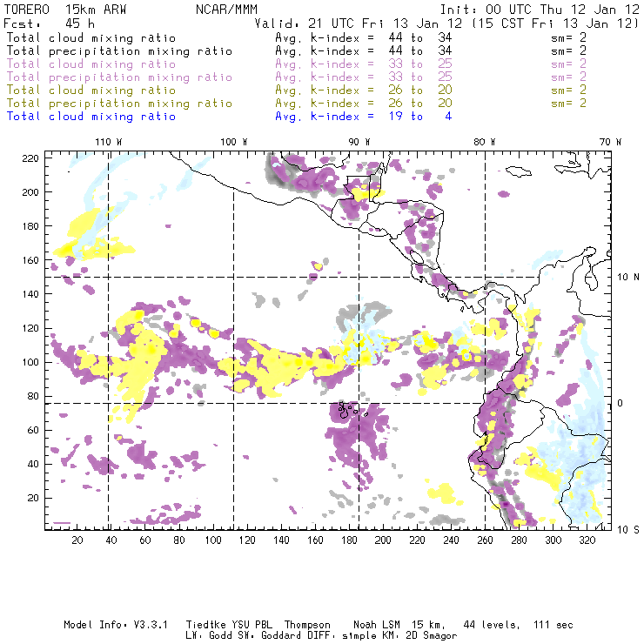
Task: Select the 'Tiedtke' cumulus scheme text
Action: point(205,625)
